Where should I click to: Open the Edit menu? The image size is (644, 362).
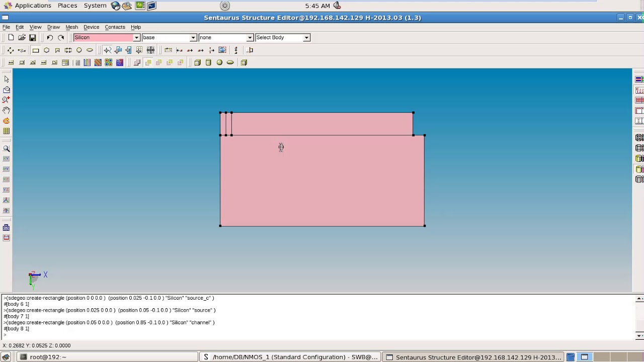point(20,27)
